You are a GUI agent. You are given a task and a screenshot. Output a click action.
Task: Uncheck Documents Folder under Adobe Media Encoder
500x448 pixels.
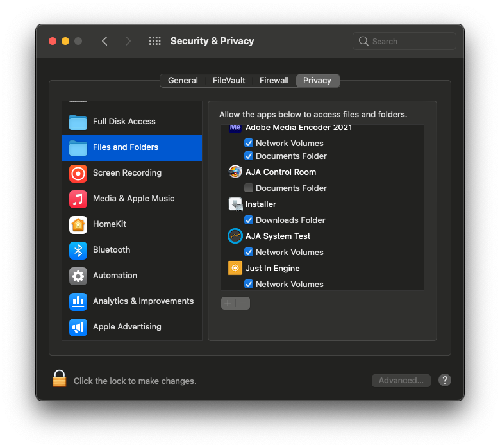coord(249,156)
